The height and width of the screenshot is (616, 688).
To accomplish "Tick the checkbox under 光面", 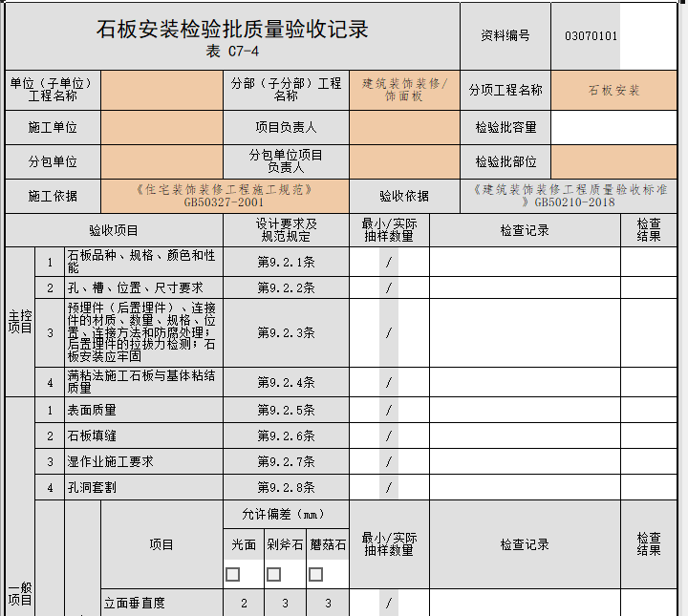I will (232, 574).
